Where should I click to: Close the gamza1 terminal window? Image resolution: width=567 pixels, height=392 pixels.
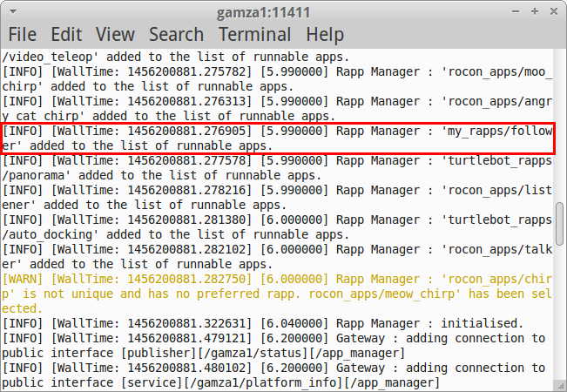click(550, 12)
